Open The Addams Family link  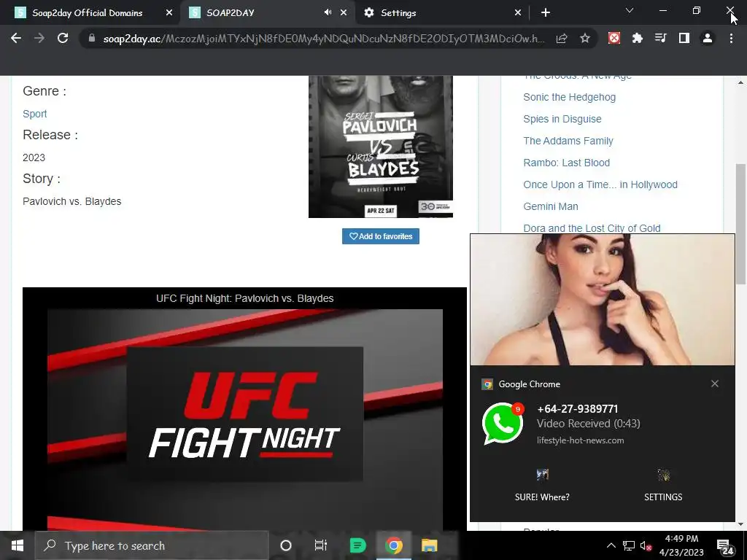[568, 141]
